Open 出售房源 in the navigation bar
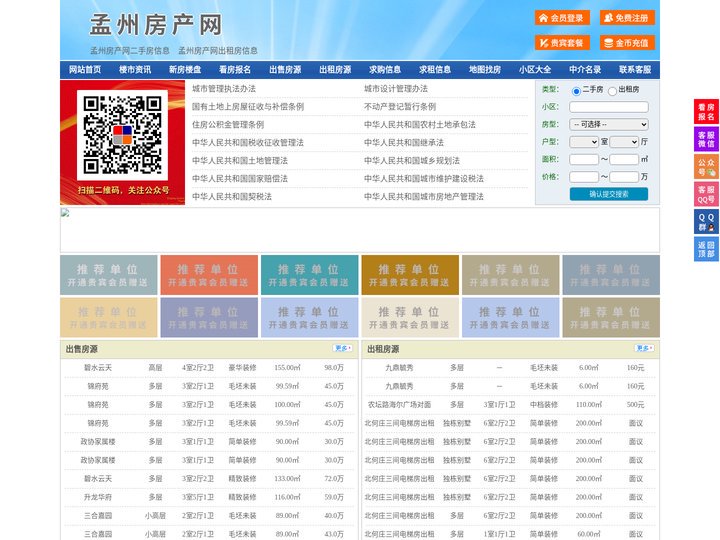The height and width of the screenshot is (540, 720). pos(285,70)
